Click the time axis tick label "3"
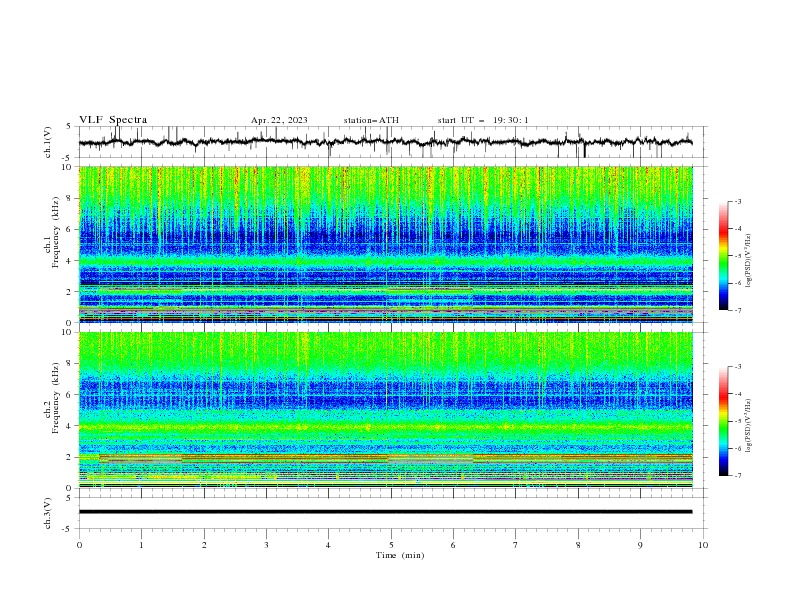Viewport: 792px width, 612px height. coord(266,545)
